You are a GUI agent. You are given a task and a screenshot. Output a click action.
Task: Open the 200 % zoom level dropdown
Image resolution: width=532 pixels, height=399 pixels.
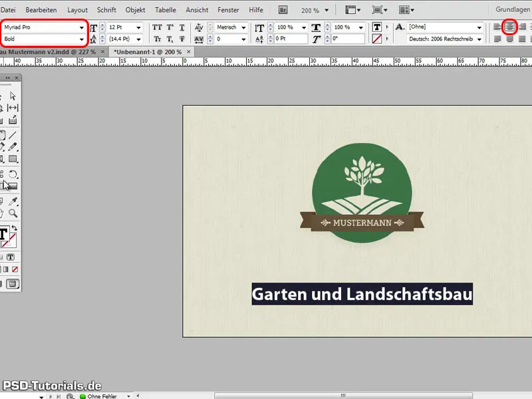coord(327,10)
